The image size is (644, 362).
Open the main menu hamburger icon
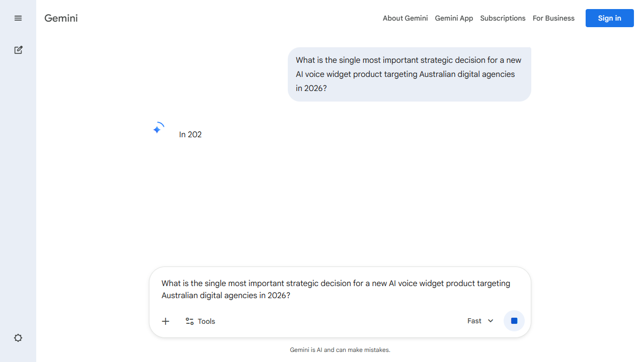pyautogui.click(x=18, y=18)
